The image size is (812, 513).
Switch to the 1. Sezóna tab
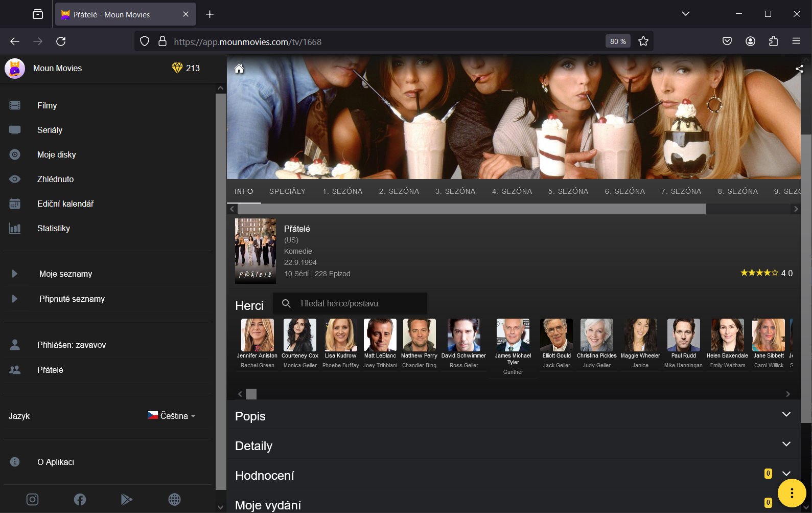point(342,191)
